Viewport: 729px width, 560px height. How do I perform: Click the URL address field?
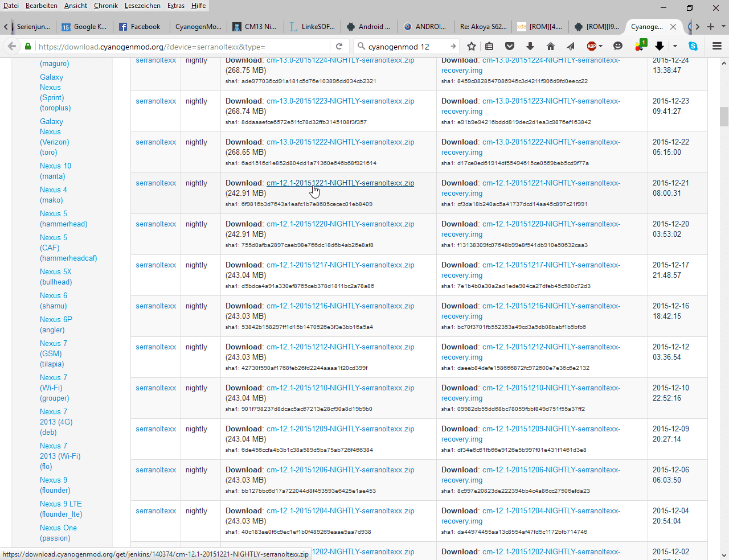(x=182, y=46)
